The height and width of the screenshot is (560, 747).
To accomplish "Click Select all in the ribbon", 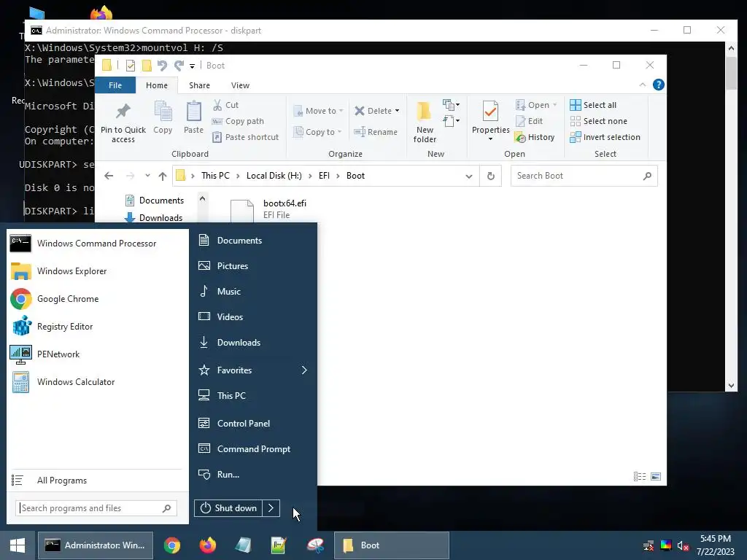I will point(593,105).
